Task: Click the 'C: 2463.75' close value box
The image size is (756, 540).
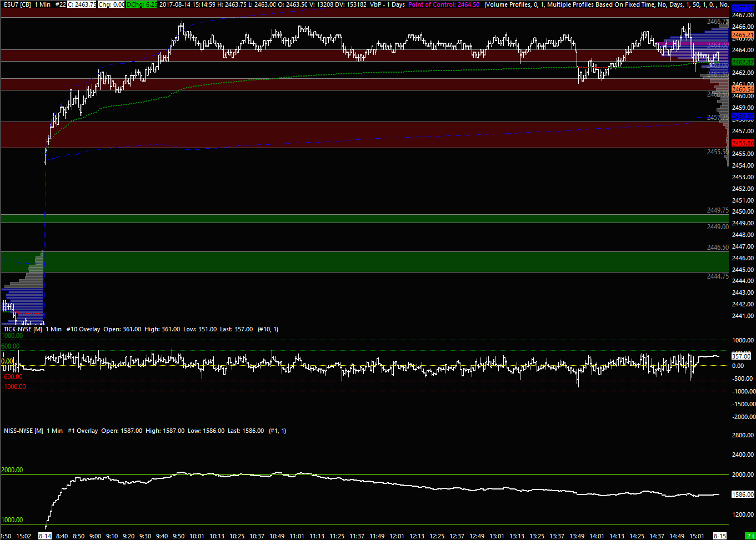Action: tap(82, 4)
